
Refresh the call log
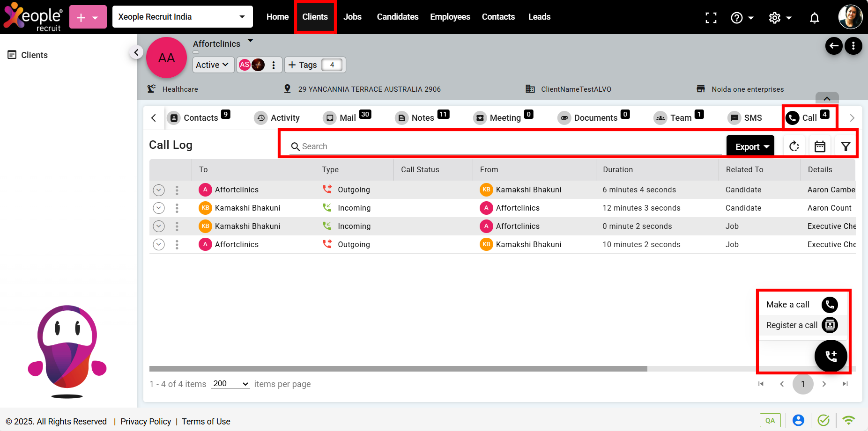pyautogui.click(x=794, y=146)
